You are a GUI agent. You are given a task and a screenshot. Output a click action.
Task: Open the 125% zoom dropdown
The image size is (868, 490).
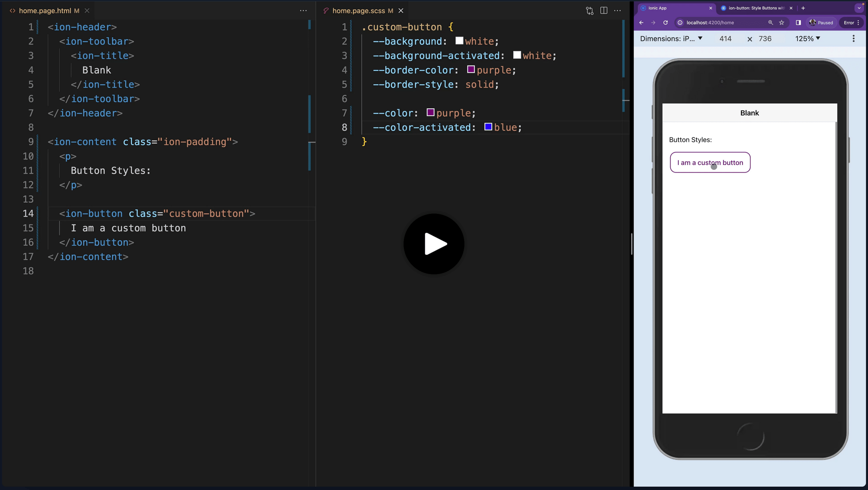click(808, 39)
